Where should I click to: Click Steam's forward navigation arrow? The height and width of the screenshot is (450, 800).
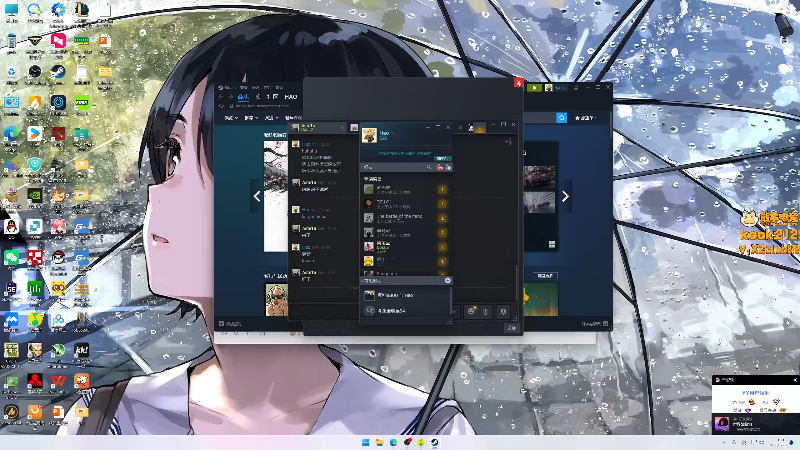[230, 96]
